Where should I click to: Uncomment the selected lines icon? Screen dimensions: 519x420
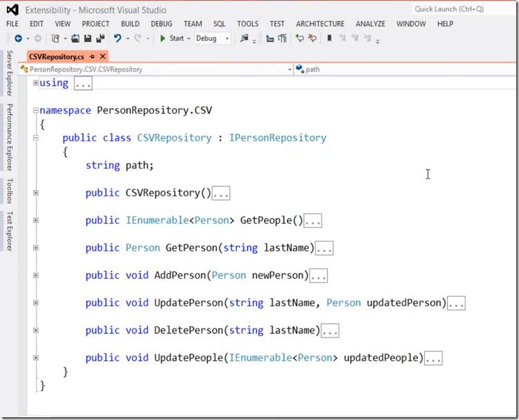pos(312,38)
